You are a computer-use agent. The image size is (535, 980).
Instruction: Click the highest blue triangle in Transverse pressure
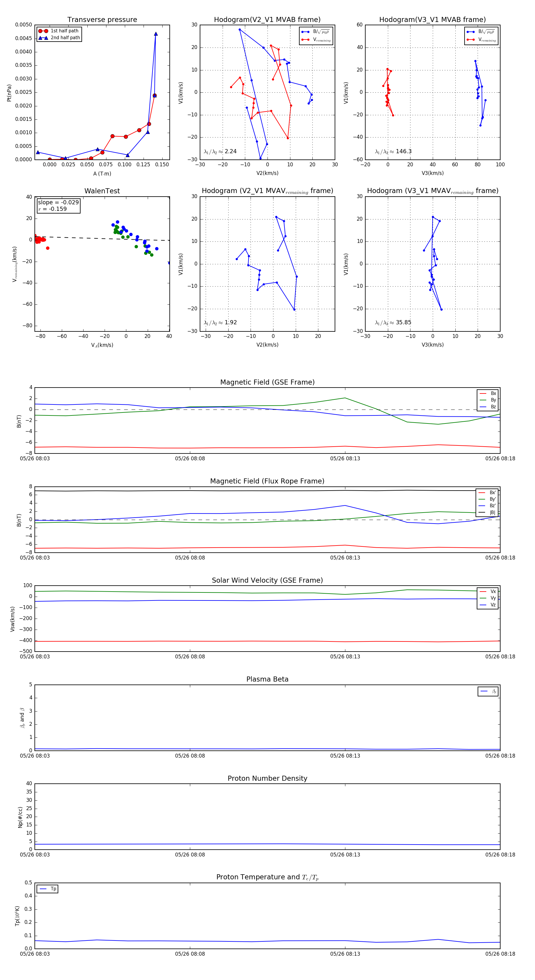156,34
